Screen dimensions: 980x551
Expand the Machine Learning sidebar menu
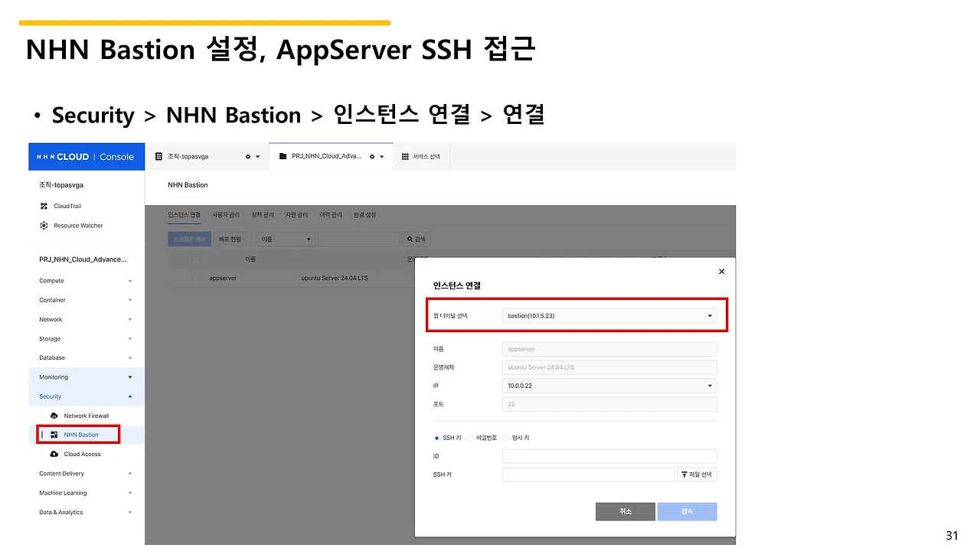coord(86,493)
